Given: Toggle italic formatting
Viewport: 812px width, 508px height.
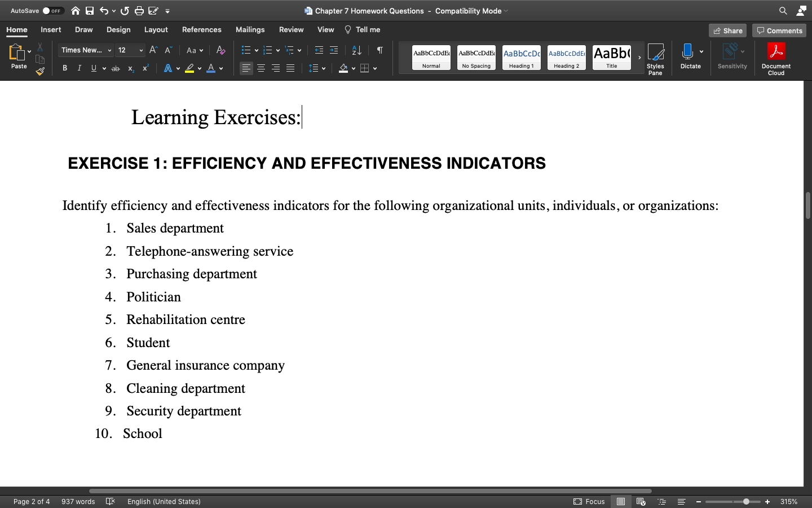Looking at the screenshot, I should (79, 68).
